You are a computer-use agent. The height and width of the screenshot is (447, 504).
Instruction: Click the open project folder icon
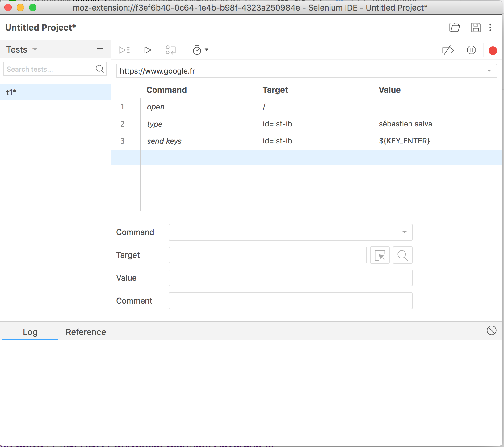point(454,28)
